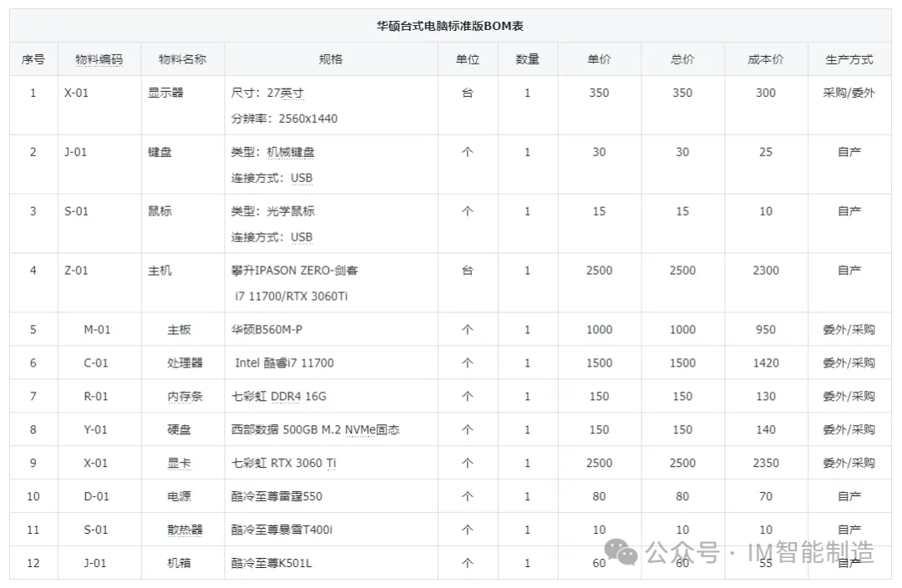This screenshot has width=902, height=588.
Task: Select the 序号 column header
Action: (x=33, y=59)
